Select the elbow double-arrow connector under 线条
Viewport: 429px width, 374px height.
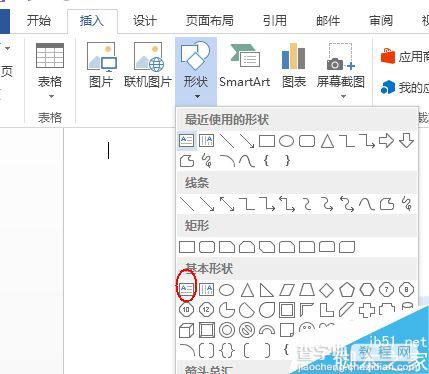pos(287,204)
